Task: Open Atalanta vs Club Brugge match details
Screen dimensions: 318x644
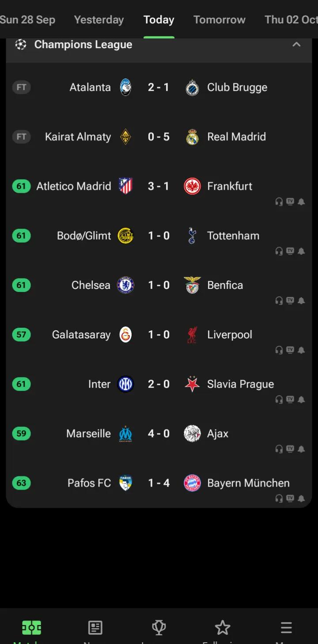Action: [x=159, y=87]
